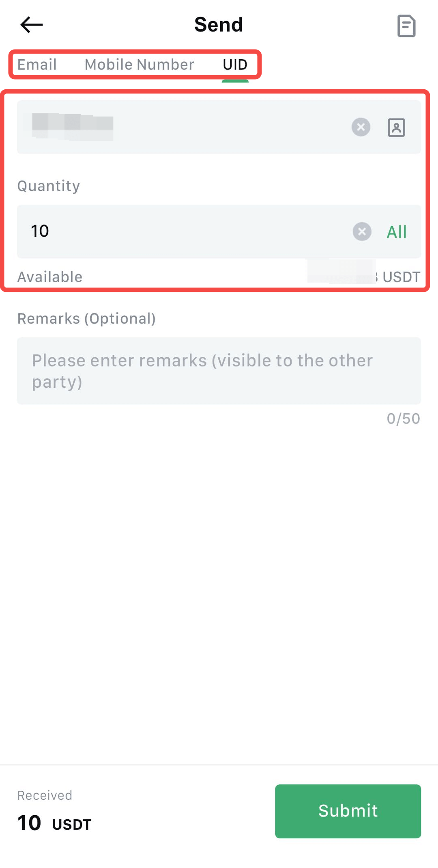This screenshot has height=868, width=438.
Task: Select the UID tab
Action: coord(235,65)
